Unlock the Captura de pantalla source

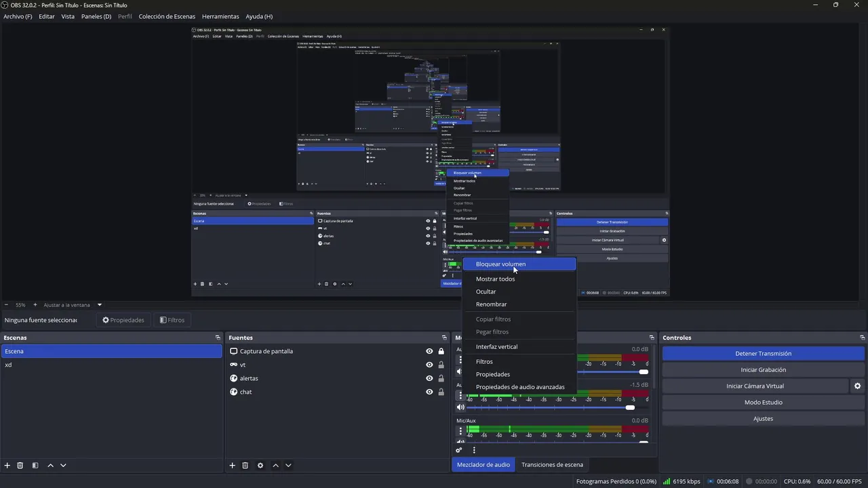[x=441, y=351]
